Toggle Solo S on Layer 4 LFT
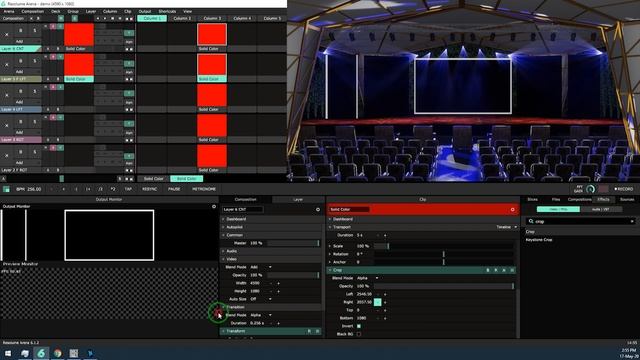The width and height of the screenshot is (640, 360). pyautogui.click(x=35, y=91)
